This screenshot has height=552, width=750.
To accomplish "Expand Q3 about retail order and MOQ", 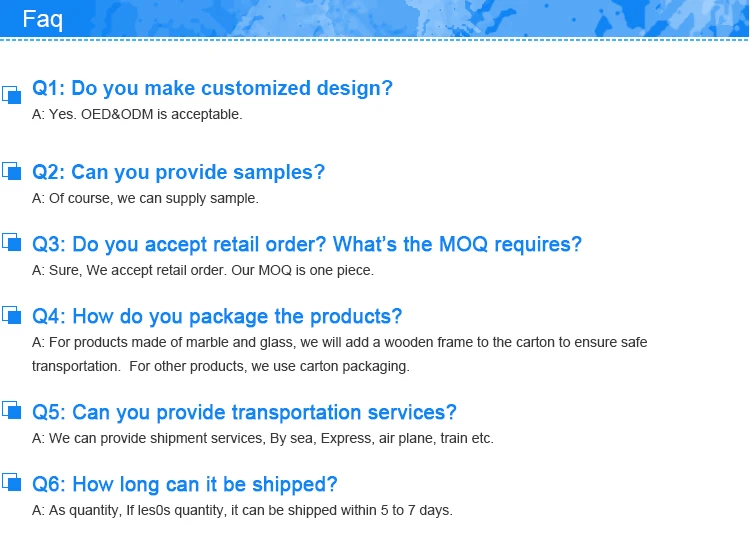I will [x=306, y=244].
